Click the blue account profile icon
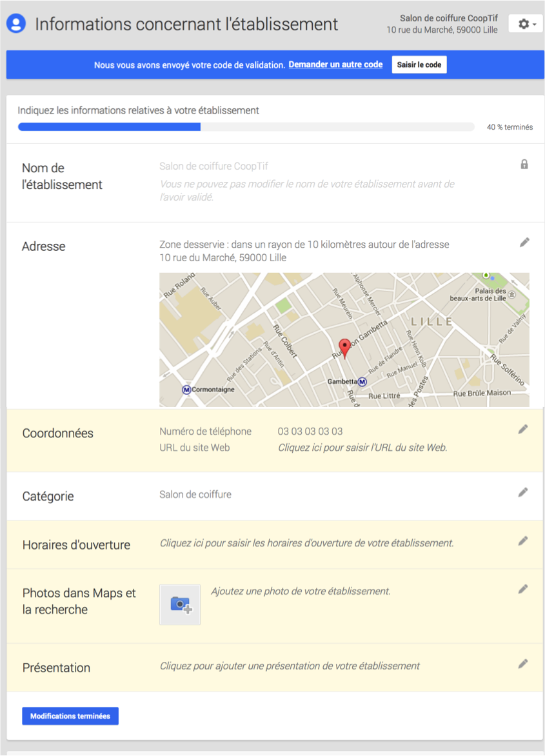 (16, 24)
